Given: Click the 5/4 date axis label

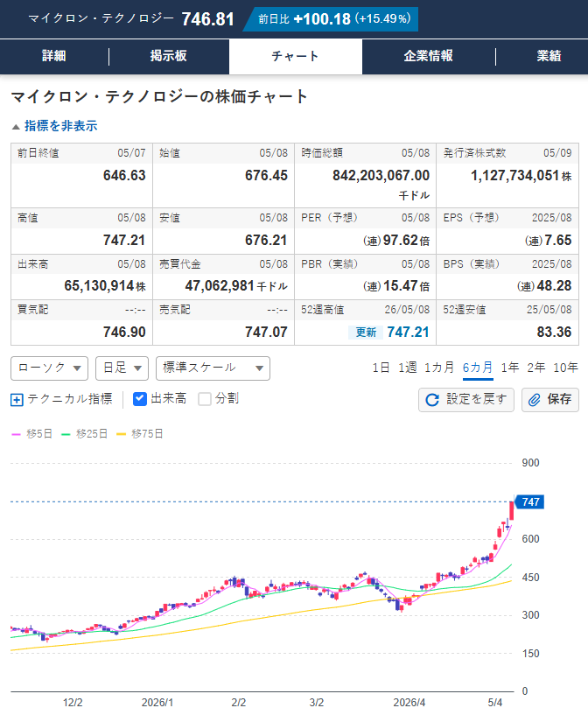Looking at the screenshot, I should tap(495, 703).
